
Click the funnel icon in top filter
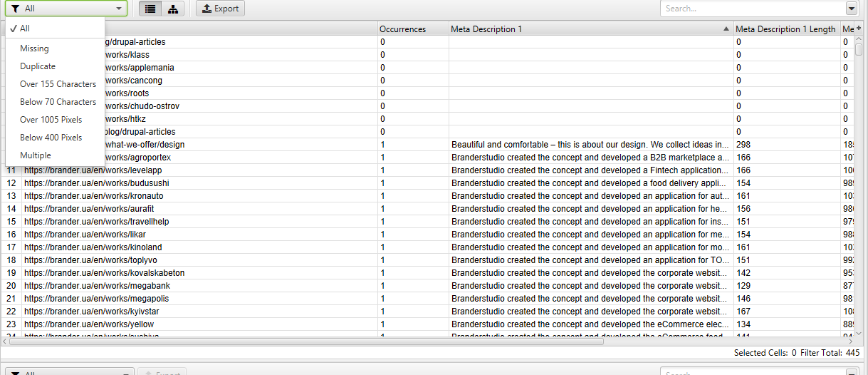point(15,9)
